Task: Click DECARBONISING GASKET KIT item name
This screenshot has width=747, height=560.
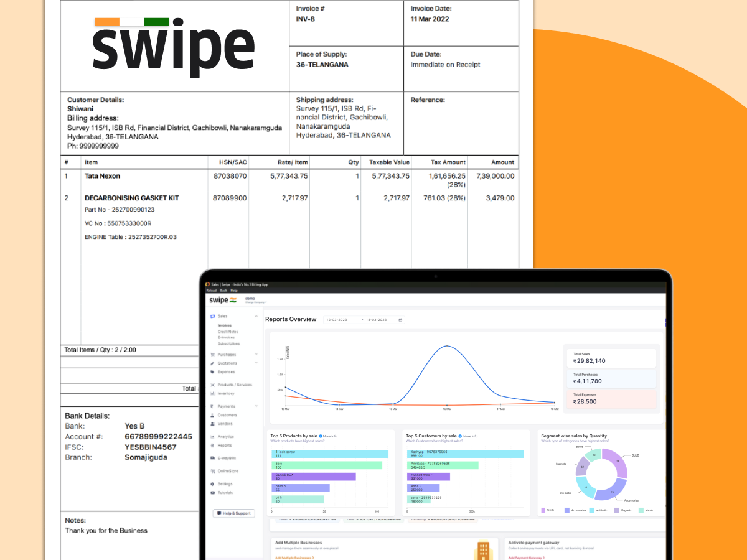Action: click(x=132, y=198)
